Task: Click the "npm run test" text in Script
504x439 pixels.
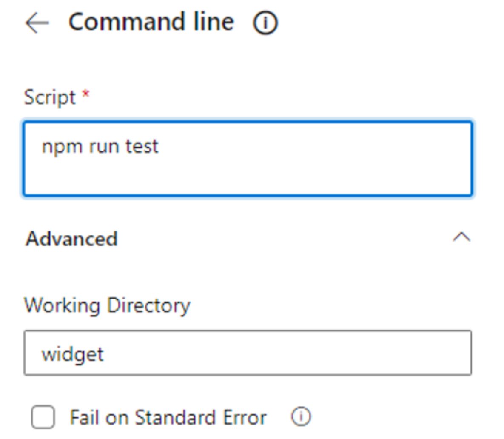Action: [100, 147]
